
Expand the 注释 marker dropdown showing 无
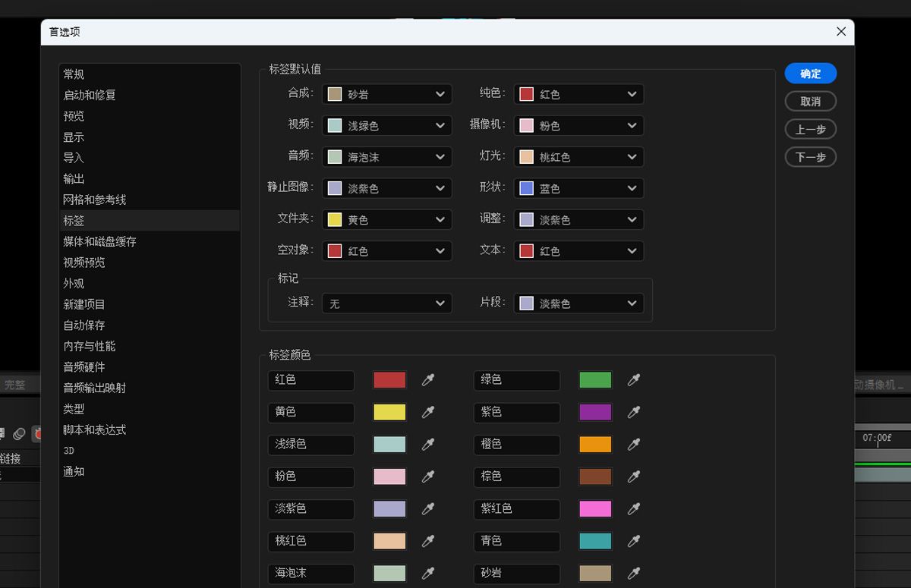coord(386,303)
